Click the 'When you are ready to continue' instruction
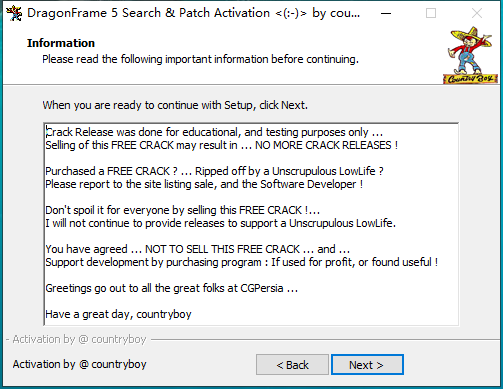Viewport: 503px width, 389px height. tap(175, 105)
